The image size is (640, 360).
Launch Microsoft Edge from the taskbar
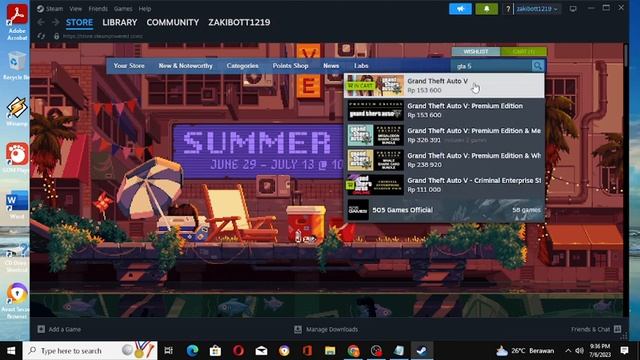[x=192, y=351]
